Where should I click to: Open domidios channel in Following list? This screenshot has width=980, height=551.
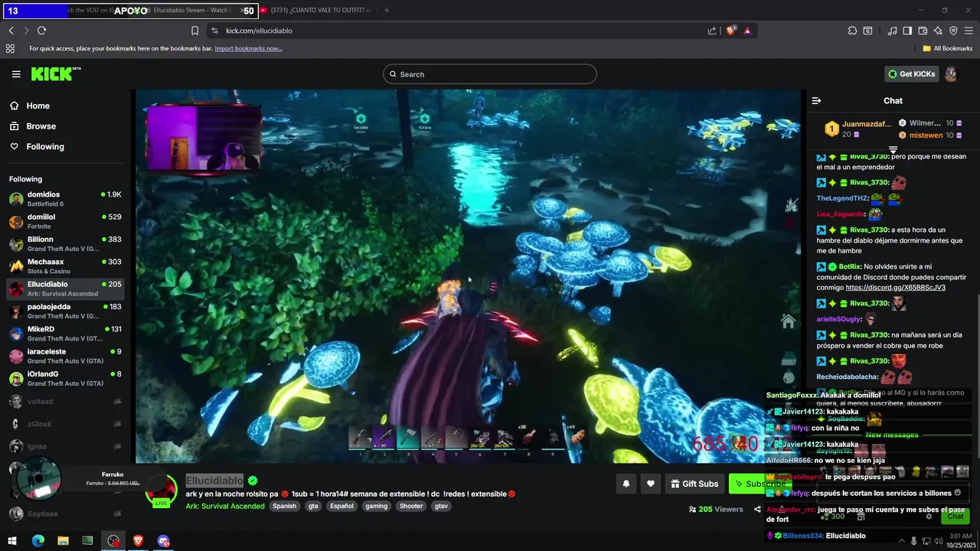coord(65,199)
